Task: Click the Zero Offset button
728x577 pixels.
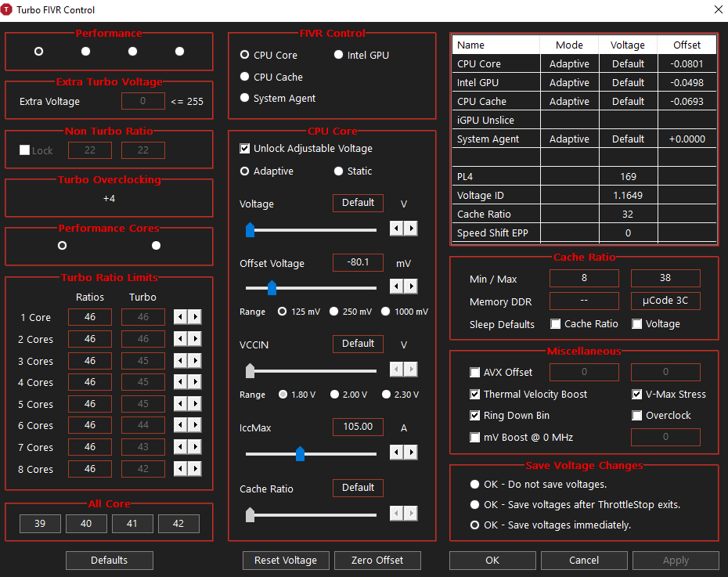Action: coord(377,561)
